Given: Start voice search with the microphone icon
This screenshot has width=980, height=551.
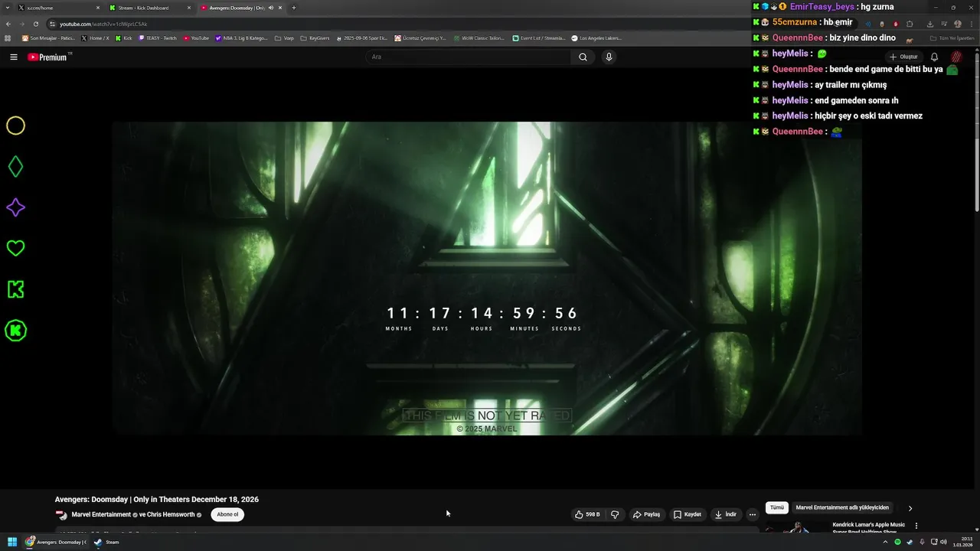Looking at the screenshot, I should (x=609, y=57).
